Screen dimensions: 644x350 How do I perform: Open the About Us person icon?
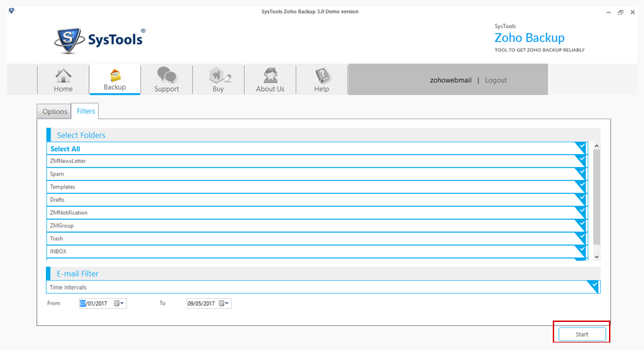tap(270, 75)
